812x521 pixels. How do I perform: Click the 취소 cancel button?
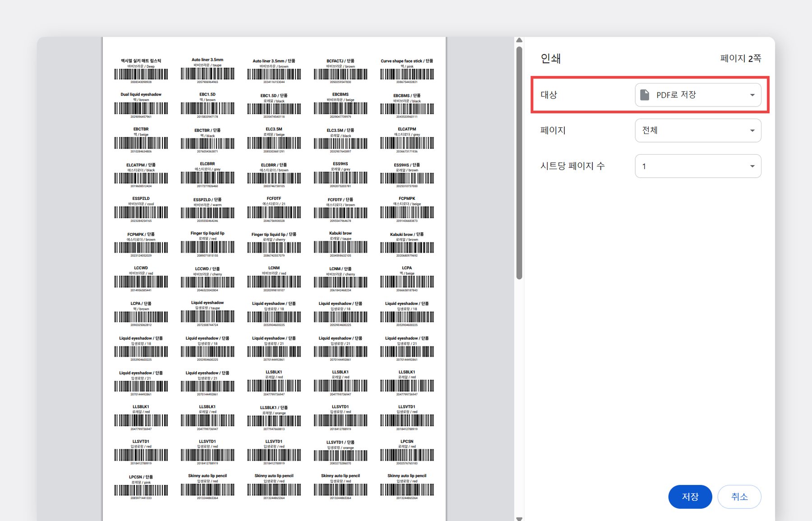[739, 497]
